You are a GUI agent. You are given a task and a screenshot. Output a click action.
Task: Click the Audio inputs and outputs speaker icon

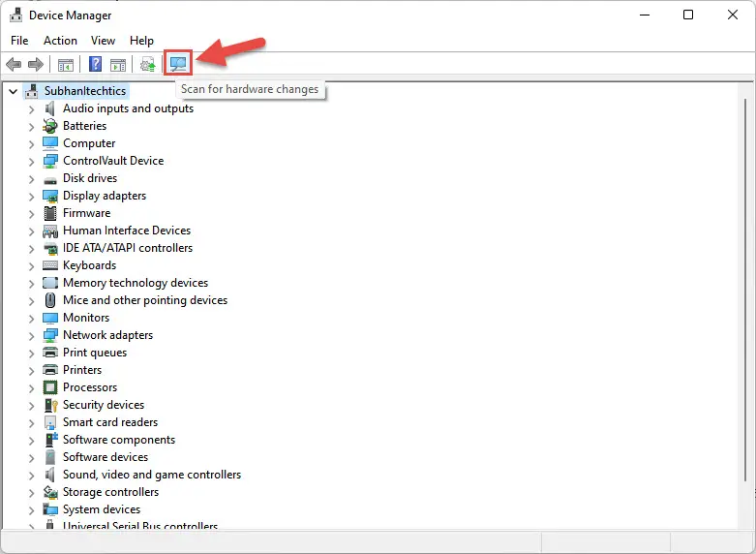click(x=49, y=108)
